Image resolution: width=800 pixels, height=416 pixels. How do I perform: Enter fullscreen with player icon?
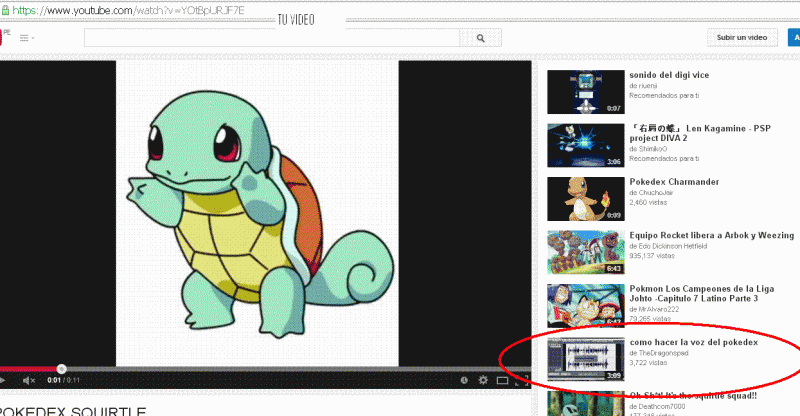tap(522, 381)
